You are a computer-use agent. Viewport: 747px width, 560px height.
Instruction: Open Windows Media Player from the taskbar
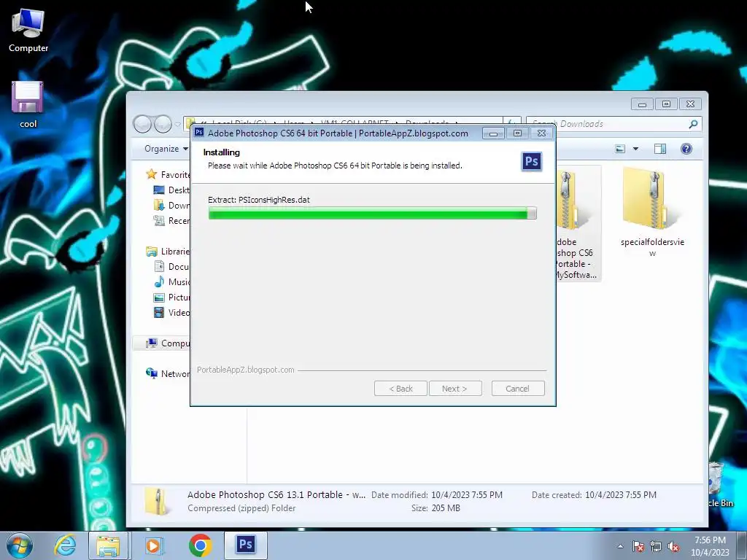click(x=153, y=545)
